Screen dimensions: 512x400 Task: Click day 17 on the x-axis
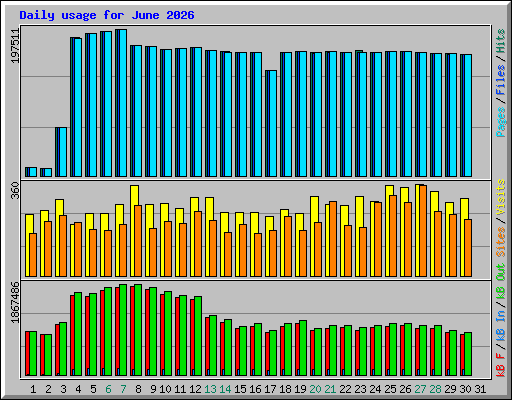270,389
